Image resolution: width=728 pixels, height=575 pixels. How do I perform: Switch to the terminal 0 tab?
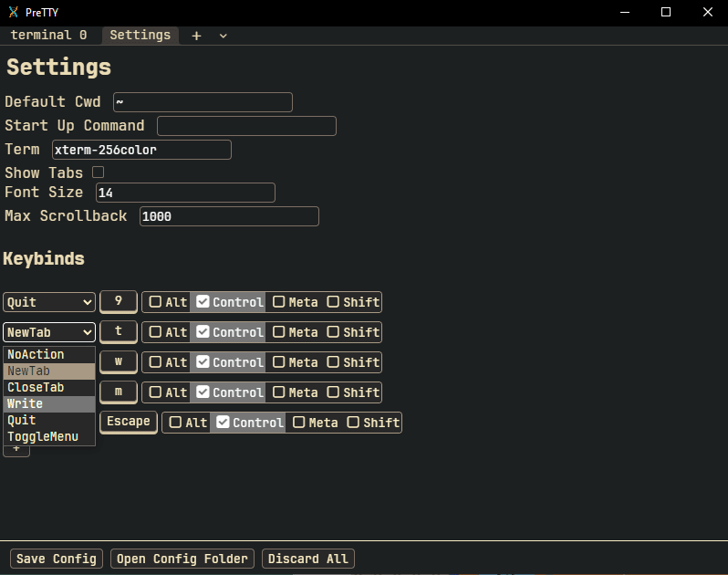(49, 35)
